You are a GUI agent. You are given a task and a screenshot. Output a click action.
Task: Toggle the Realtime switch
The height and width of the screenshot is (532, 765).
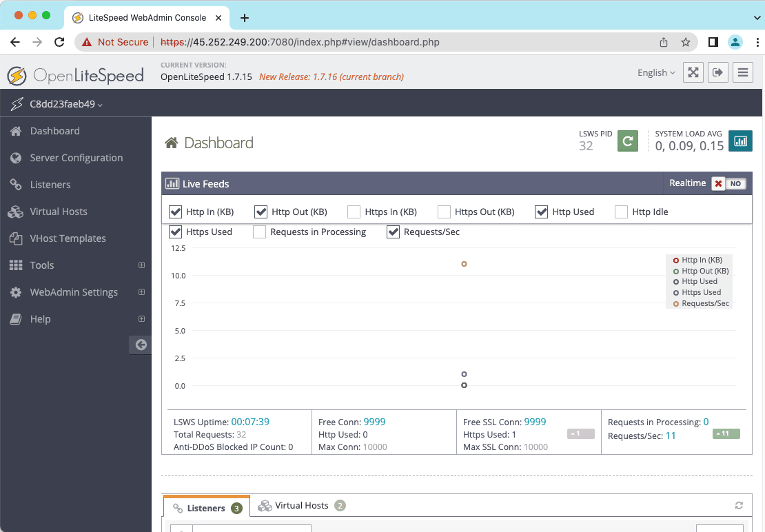pos(728,184)
